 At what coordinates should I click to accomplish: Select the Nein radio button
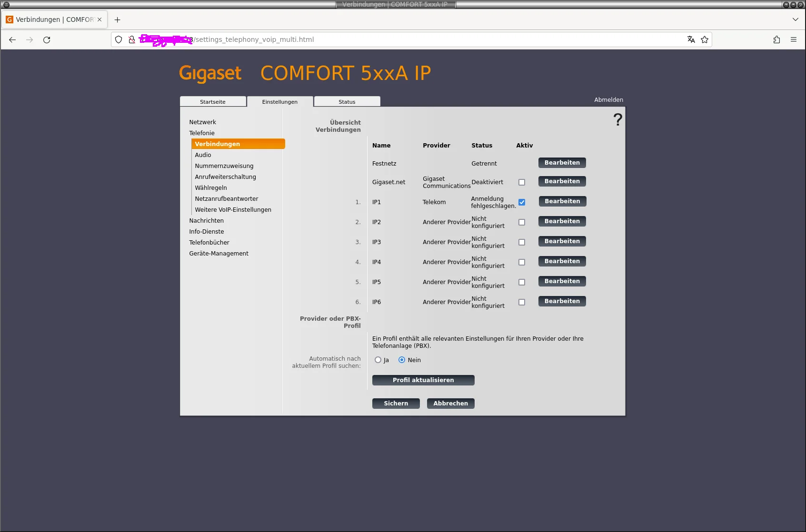pyautogui.click(x=402, y=360)
